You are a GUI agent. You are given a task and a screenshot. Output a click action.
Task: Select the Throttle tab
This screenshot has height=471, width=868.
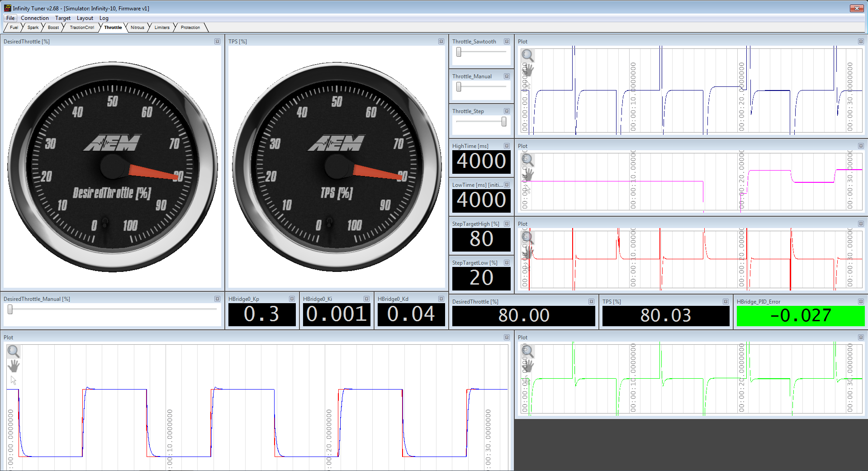coord(113,28)
